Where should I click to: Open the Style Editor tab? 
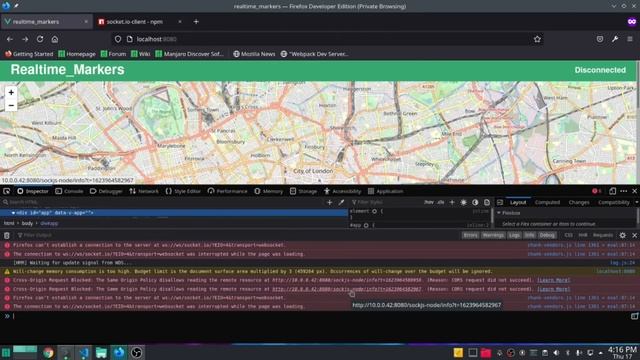[183, 191]
